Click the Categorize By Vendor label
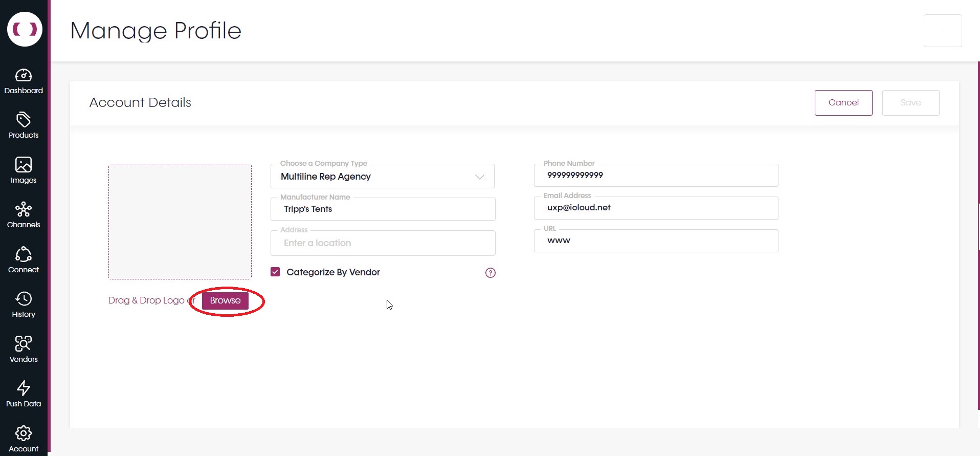This screenshot has width=980, height=456. (333, 272)
